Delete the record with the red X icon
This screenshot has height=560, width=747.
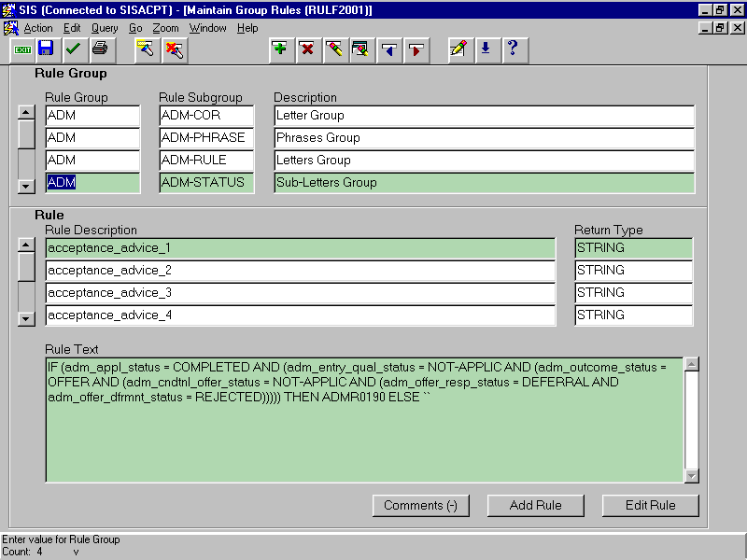[306, 49]
